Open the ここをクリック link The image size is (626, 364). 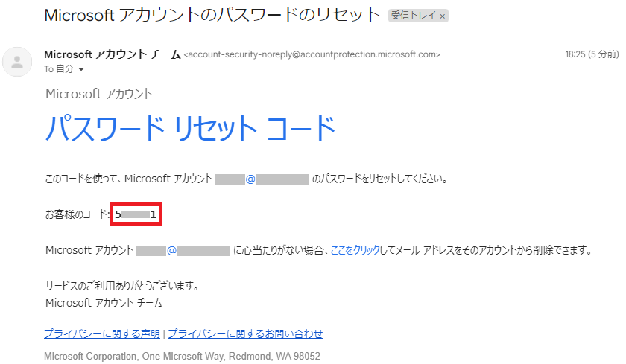point(355,250)
